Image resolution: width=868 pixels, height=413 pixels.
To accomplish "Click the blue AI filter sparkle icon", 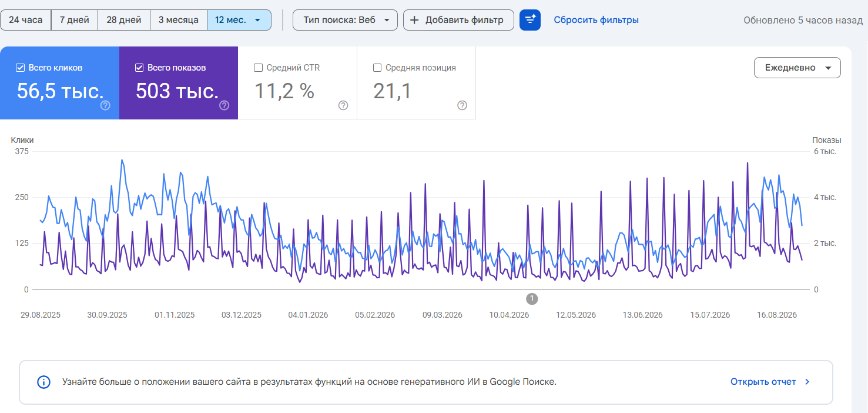I will (x=530, y=20).
